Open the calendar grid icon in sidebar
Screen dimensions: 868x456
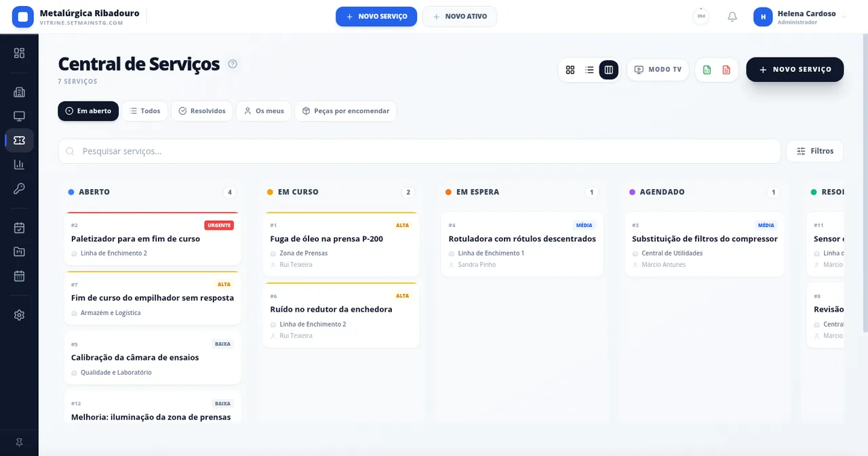19,276
